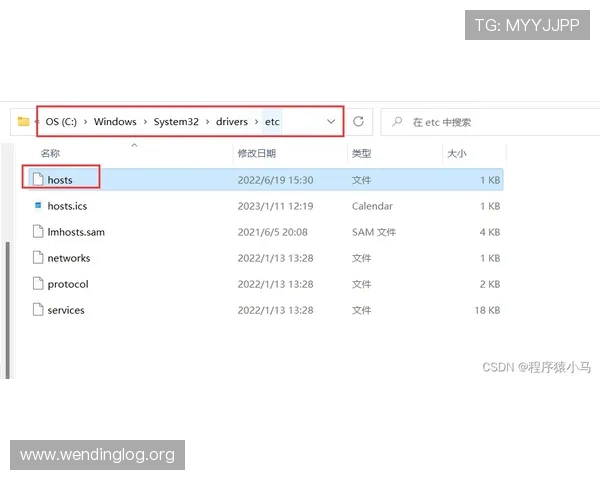600x480 pixels.
Task: Navigate to Windows breadcrumb folder
Action: tap(115, 122)
